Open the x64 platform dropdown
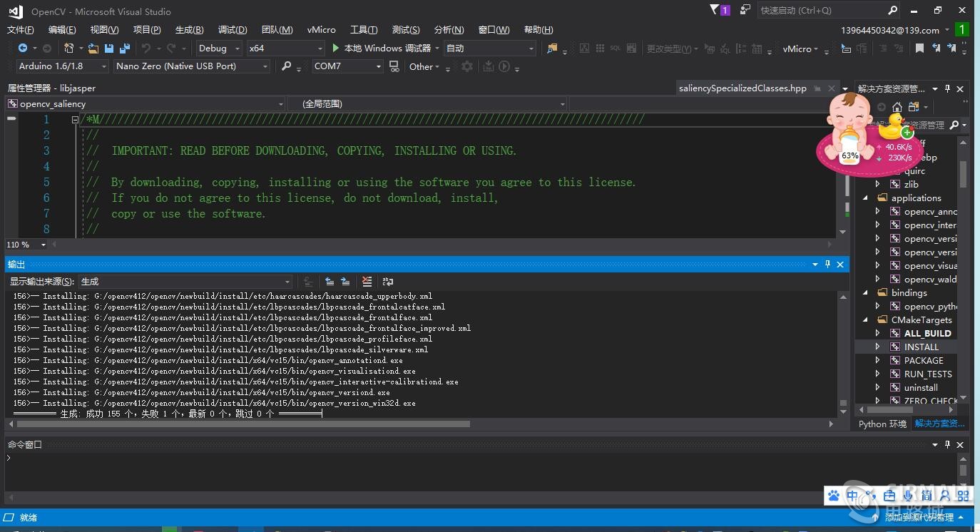 285,48
